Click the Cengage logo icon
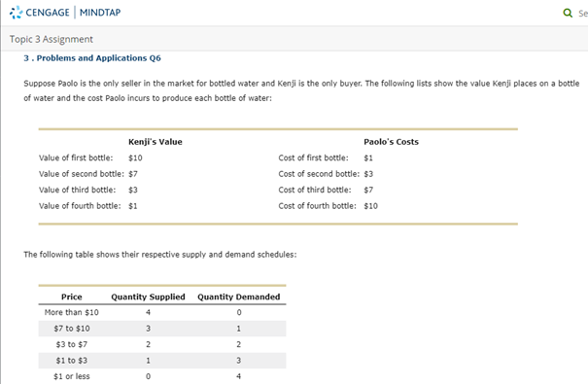The width and height of the screenshot is (588, 384). 17,13
